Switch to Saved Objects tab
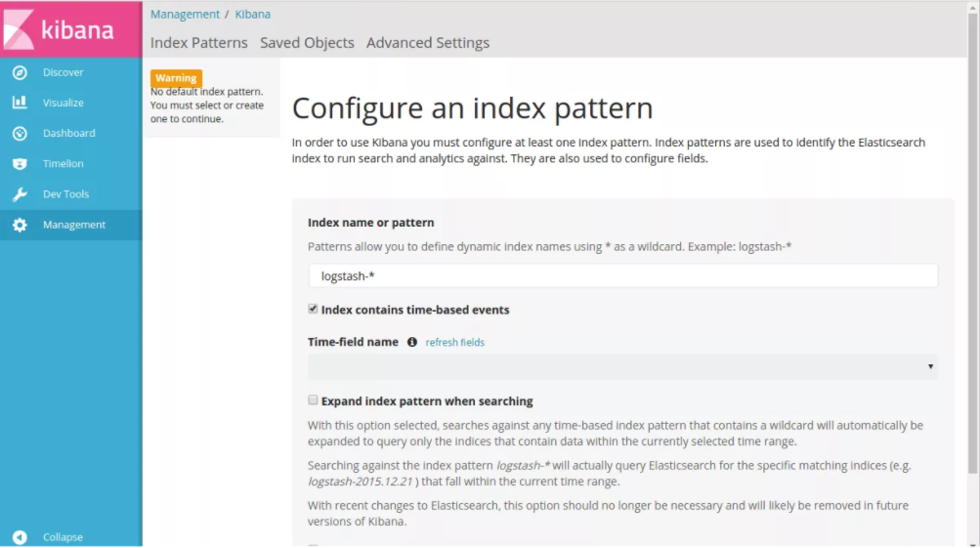Screen dimensions: 980x548 pos(307,43)
